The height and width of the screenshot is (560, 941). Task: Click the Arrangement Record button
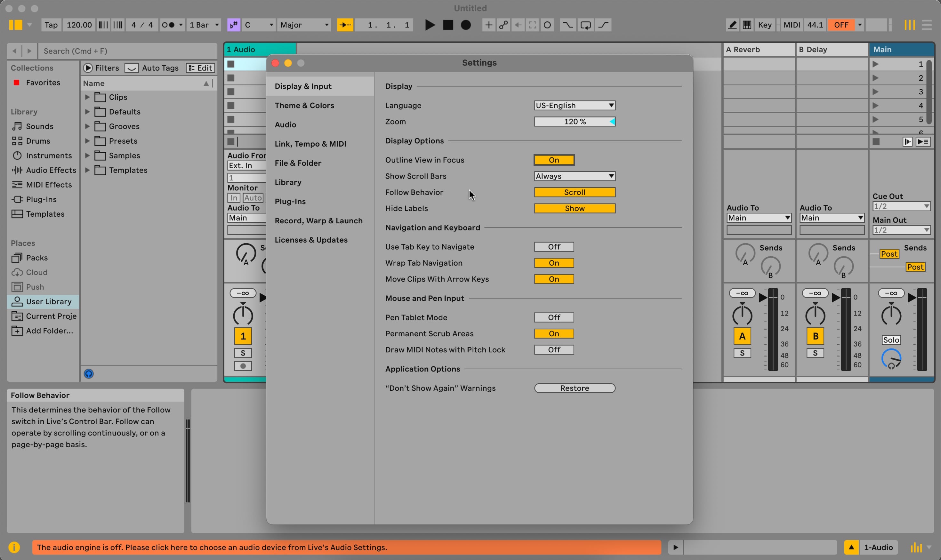tap(466, 25)
